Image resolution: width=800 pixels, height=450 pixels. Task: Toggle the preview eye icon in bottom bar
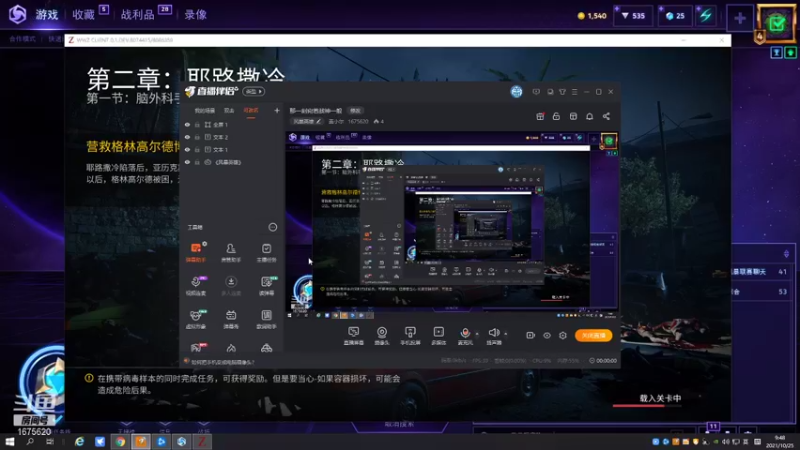click(547, 335)
